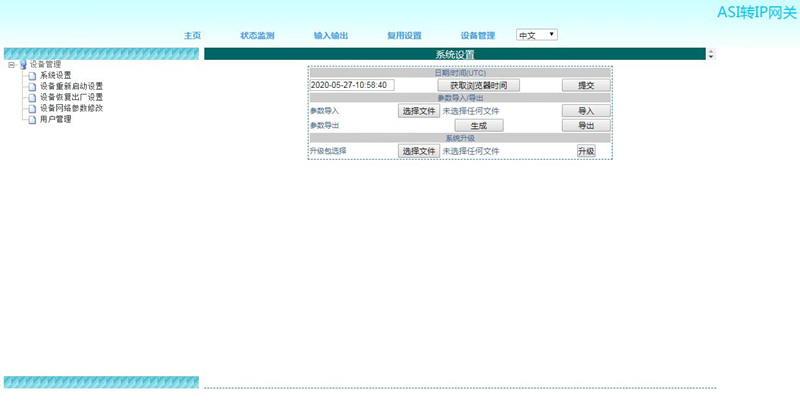Click the ASI转IP网关 title text
The width and height of the screenshot is (800, 404).
point(757,12)
